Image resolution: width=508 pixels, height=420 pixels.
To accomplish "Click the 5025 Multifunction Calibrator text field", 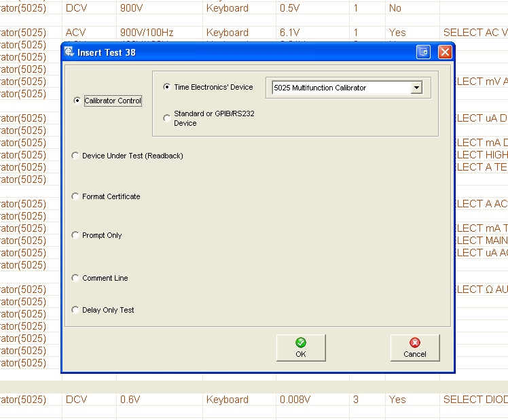I will [x=340, y=88].
